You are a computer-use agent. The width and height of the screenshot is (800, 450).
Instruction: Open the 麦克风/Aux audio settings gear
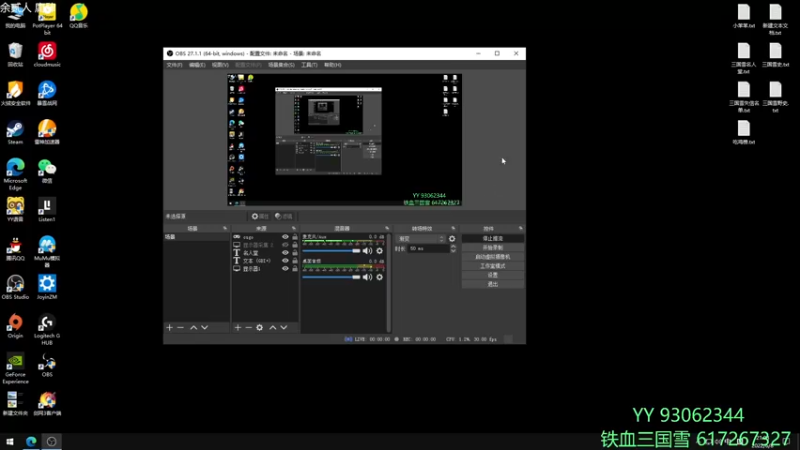pos(380,251)
